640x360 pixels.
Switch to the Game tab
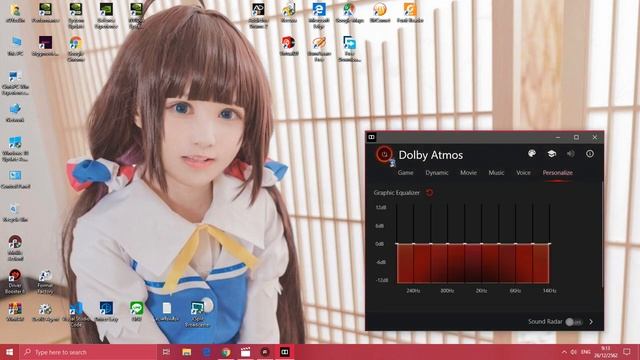pyautogui.click(x=405, y=173)
